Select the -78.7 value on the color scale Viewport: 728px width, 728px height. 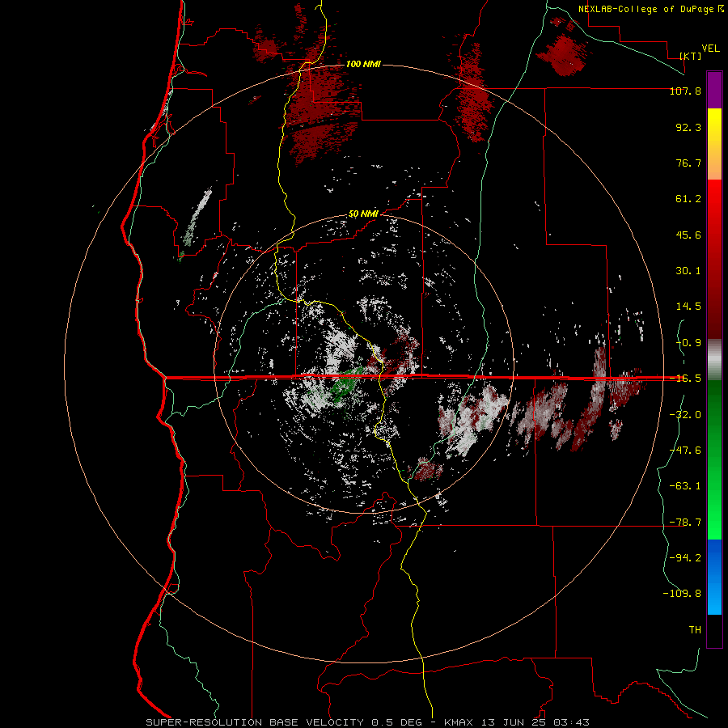point(685,523)
